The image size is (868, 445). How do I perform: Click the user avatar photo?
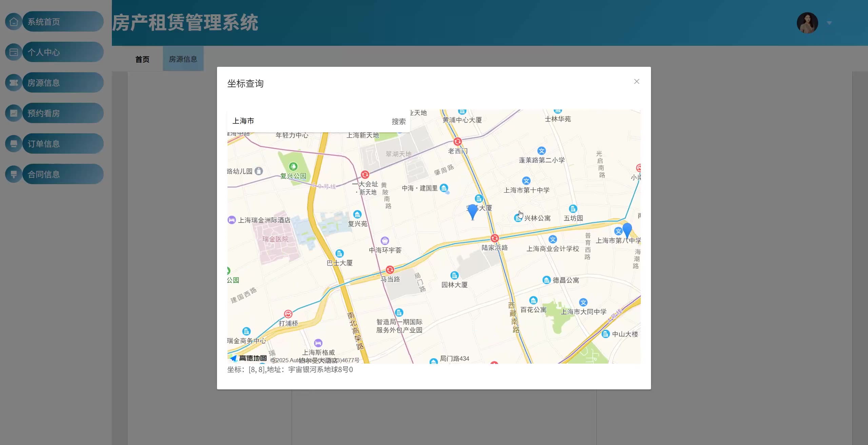point(807,23)
